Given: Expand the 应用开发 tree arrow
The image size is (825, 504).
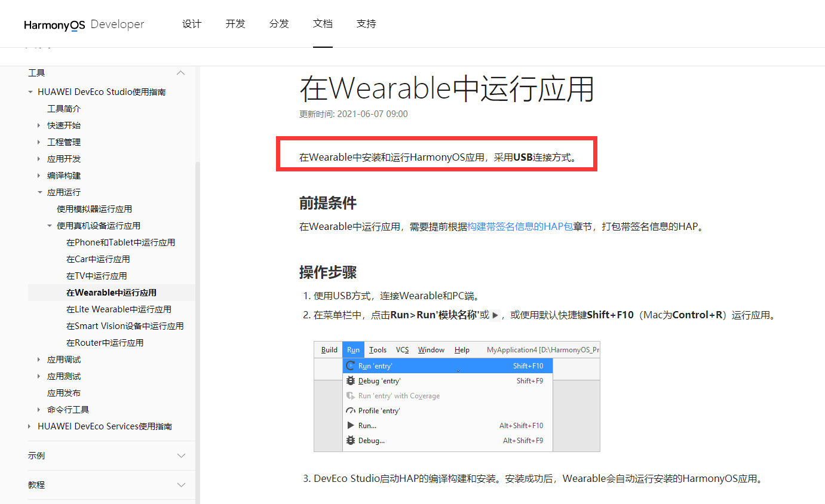Looking at the screenshot, I should (x=40, y=159).
